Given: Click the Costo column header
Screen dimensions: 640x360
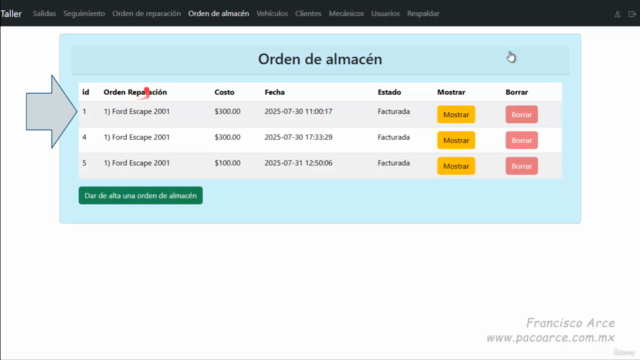Looking at the screenshot, I should [224, 92].
